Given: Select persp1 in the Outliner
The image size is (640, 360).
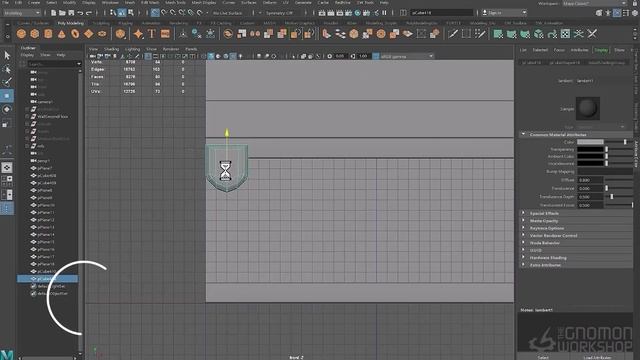Looking at the screenshot, I should pos(44,161).
